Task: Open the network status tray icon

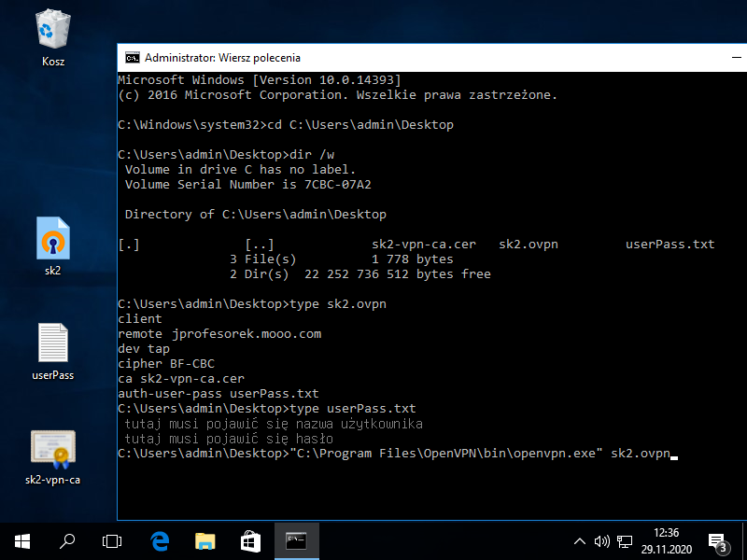Action: pyautogui.click(x=621, y=540)
